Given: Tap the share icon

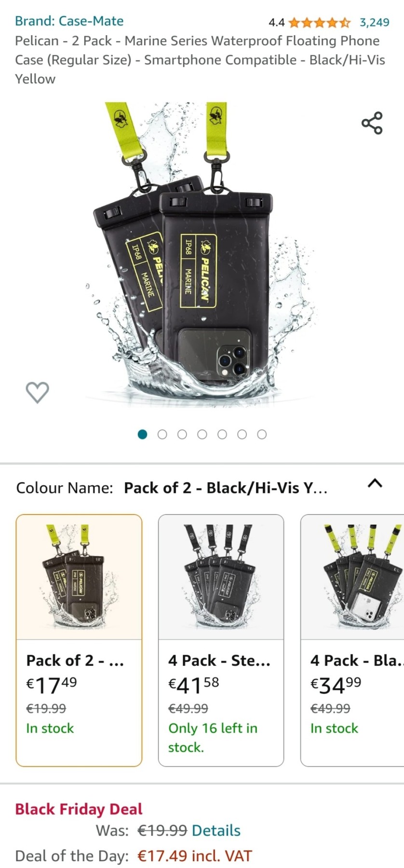Looking at the screenshot, I should (372, 123).
